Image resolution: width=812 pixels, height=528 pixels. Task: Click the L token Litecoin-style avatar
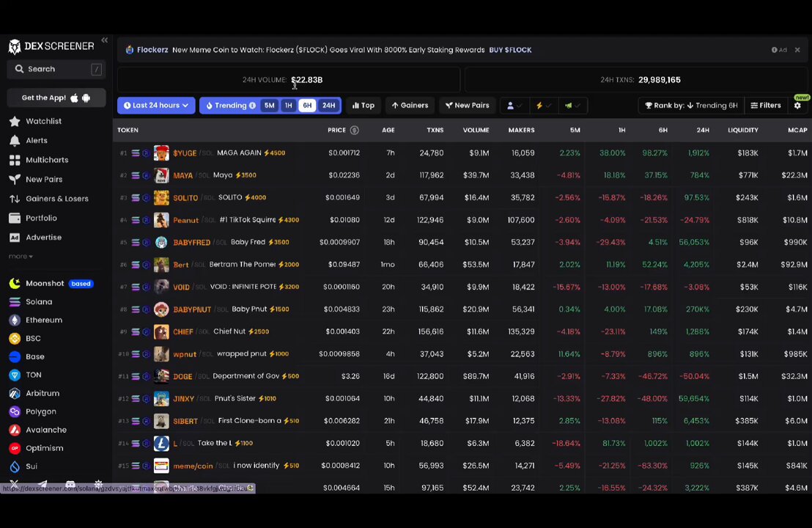(161, 444)
